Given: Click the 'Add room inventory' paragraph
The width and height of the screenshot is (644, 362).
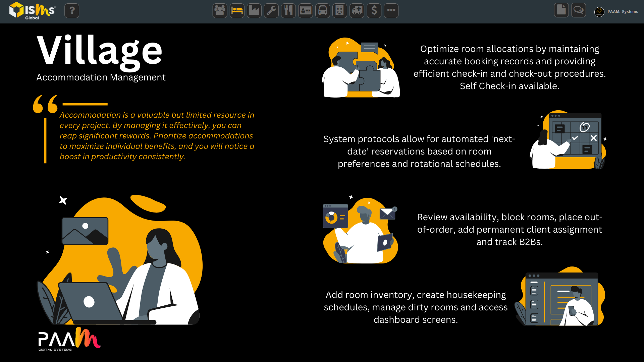Looking at the screenshot, I should pyautogui.click(x=416, y=307).
